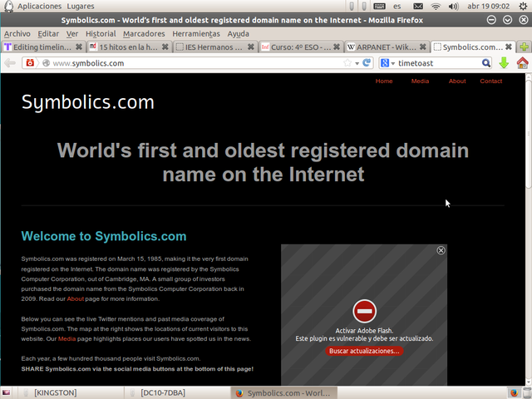Click the magnifier search button
The width and height of the screenshot is (532, 399).
[x=485, y=63]
